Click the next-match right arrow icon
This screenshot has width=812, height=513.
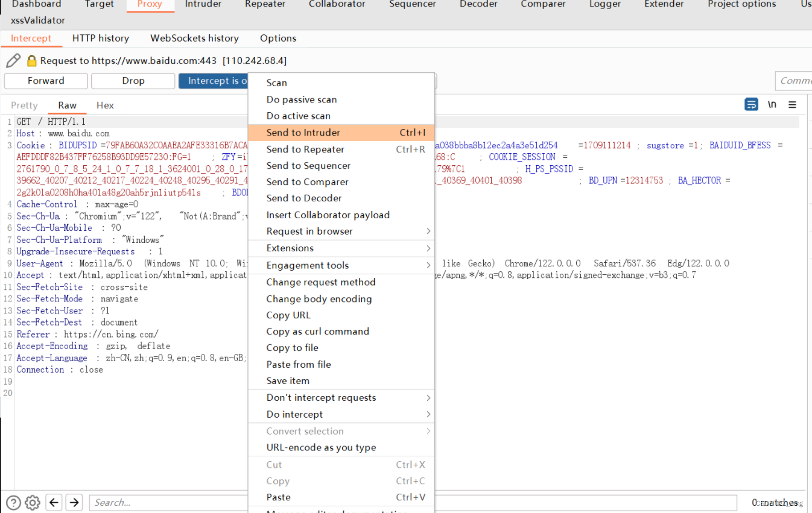(74, 502)
